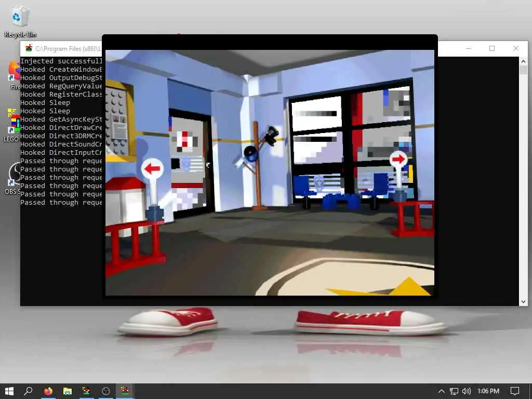
Task: Click the console title path C:\Program Files (x86)
Action: pyautogui.click(x=68, y=48)
